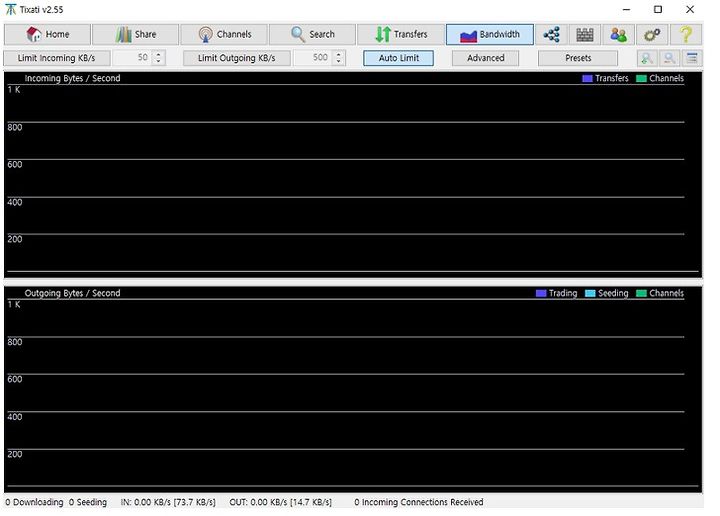Viewport: 720px width, 516px height.
Task: Decrease outgoing limit with down arrow
Action: click(339, 62)
